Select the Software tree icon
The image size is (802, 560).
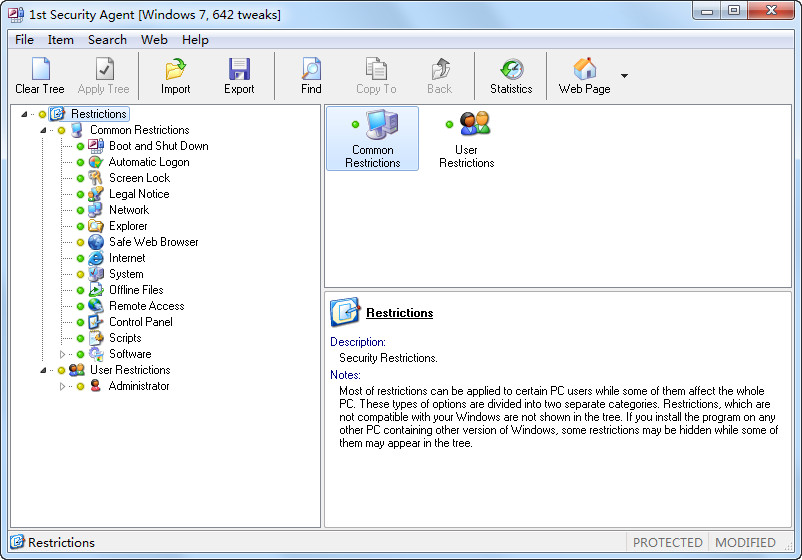tap(96, 354)
